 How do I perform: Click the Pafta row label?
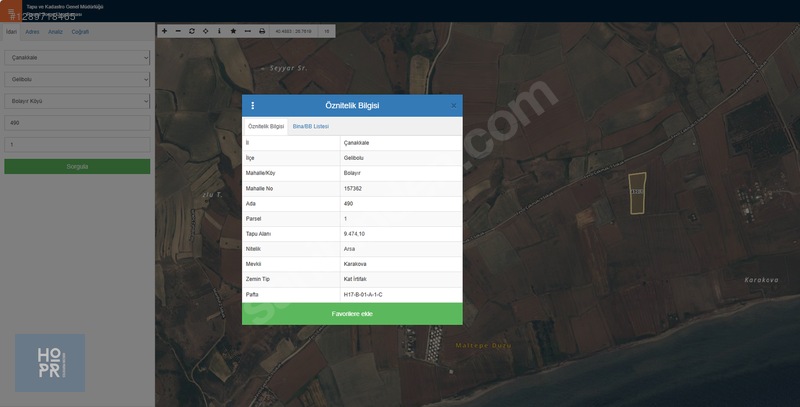252,294
